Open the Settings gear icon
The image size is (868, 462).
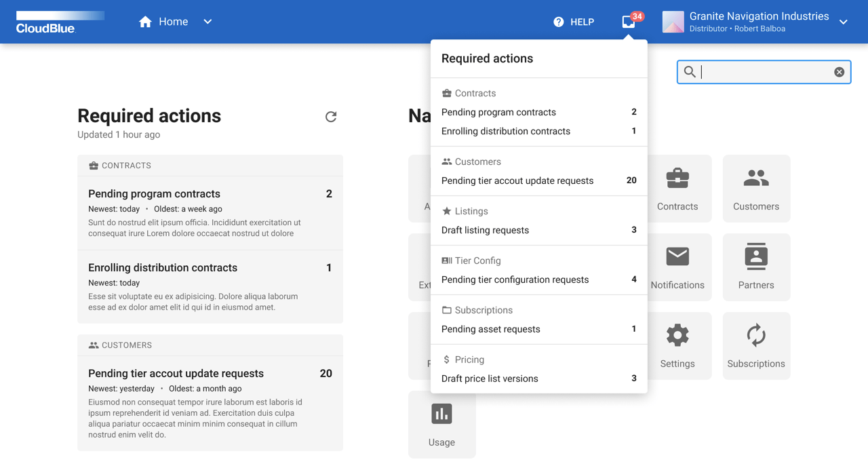coord(677,335)
